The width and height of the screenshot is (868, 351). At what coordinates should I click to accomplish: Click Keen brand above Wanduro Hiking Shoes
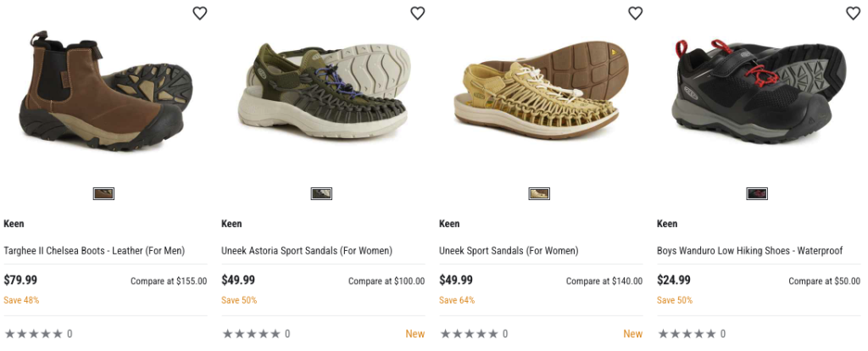667,224
